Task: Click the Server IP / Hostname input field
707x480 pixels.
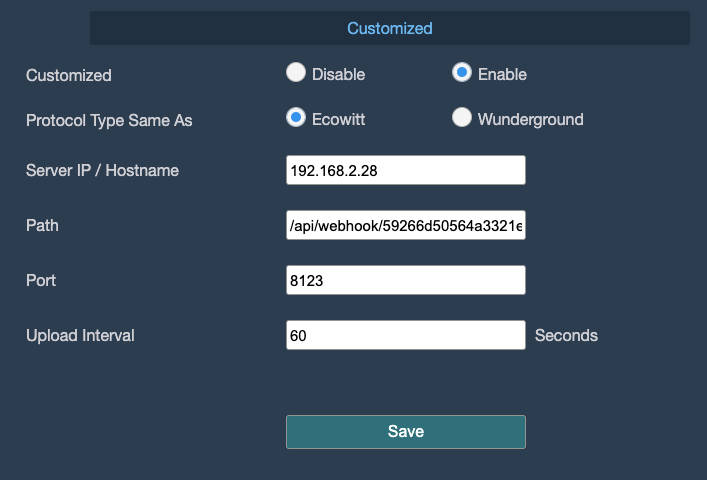Action: 405,170
